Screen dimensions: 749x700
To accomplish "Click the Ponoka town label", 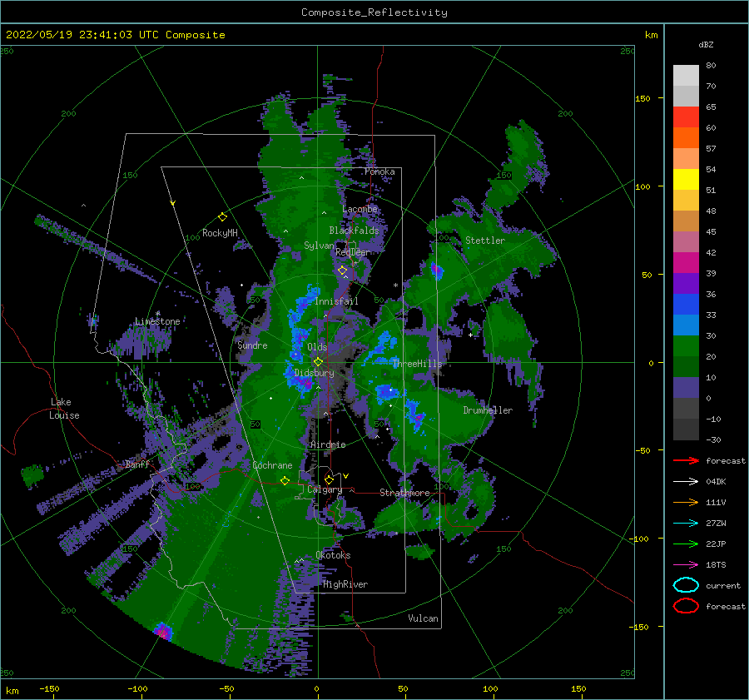I will (x=379, y=171).
